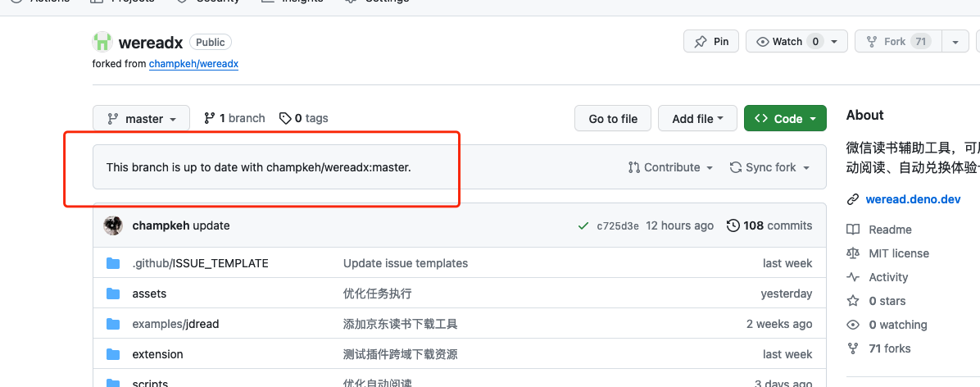980x387 pixels.
Task: Pin this repository with the Pin button
Action: 711,42
